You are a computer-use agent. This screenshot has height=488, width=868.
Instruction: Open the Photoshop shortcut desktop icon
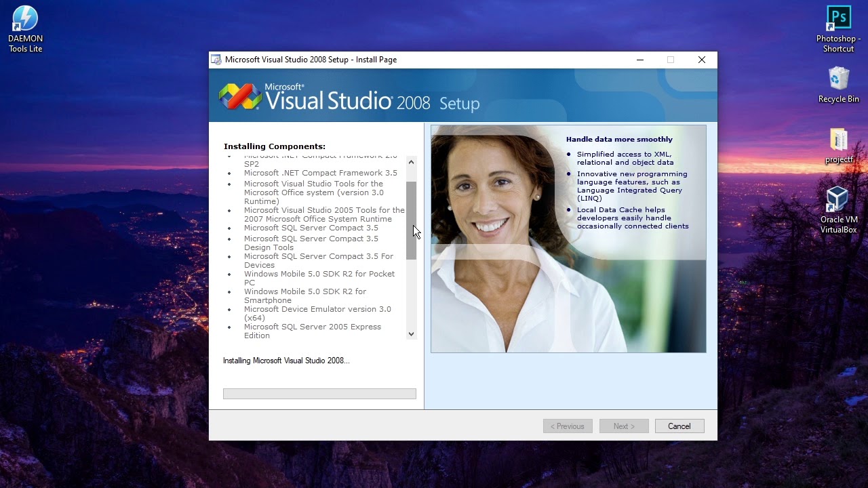tap(839, 29)
